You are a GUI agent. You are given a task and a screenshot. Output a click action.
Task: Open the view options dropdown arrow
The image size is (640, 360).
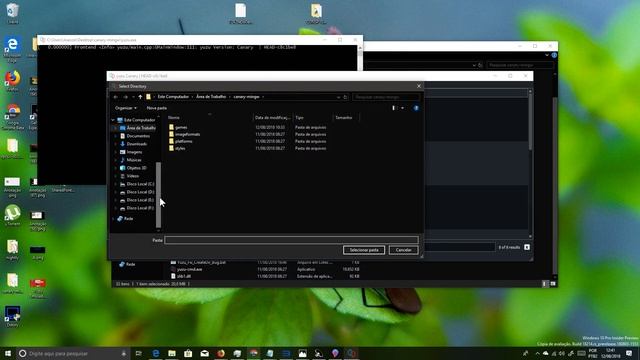tap(402, 108)
